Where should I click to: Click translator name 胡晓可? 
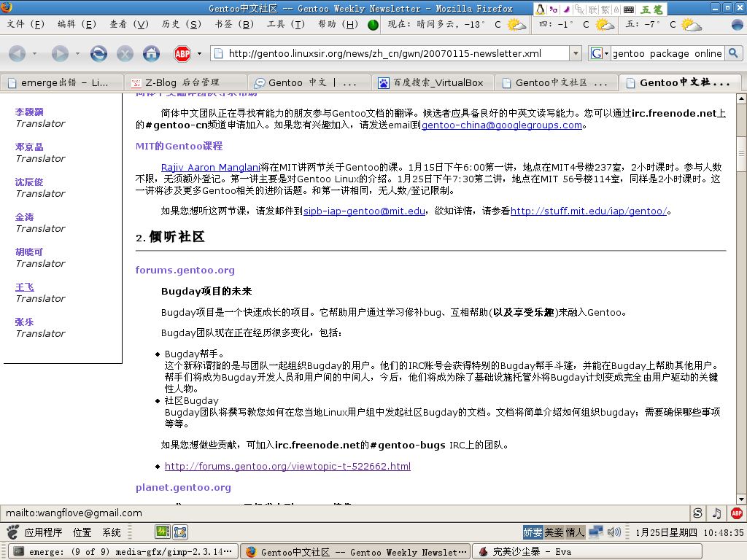point(29,252)
